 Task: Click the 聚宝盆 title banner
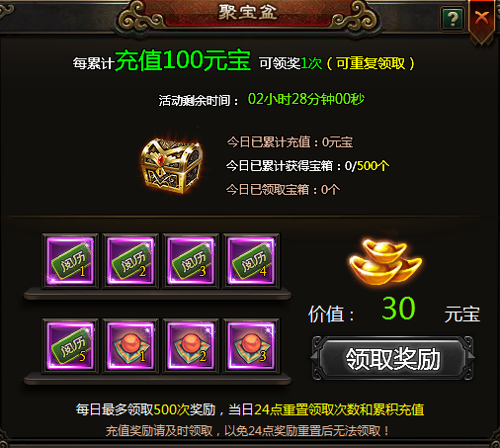coord(248,13)
